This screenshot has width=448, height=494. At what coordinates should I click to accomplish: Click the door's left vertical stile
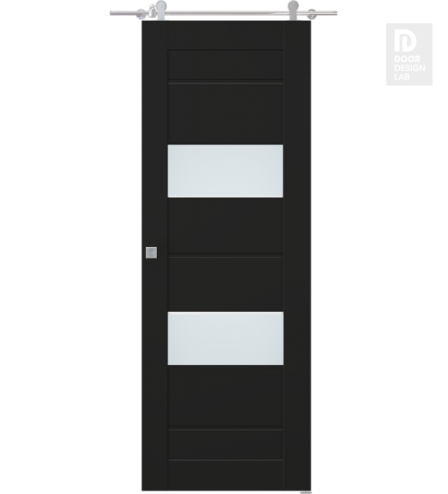154,255
